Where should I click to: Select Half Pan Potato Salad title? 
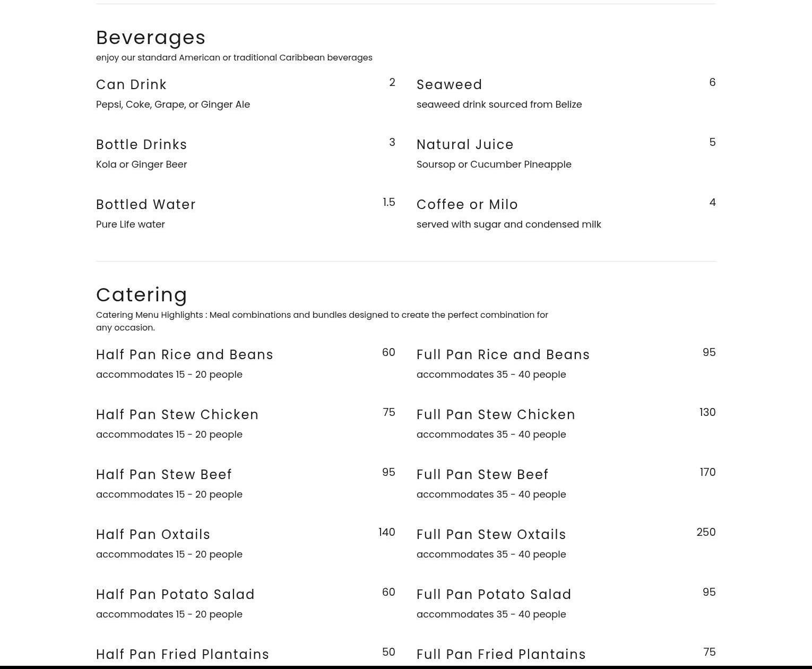[x=175, y=595]
